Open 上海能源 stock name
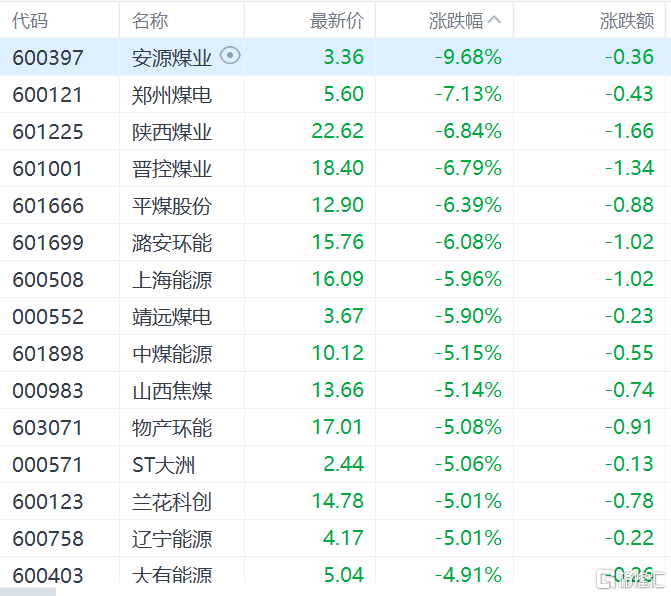This screenshot has width=671, height=596. 172,280
